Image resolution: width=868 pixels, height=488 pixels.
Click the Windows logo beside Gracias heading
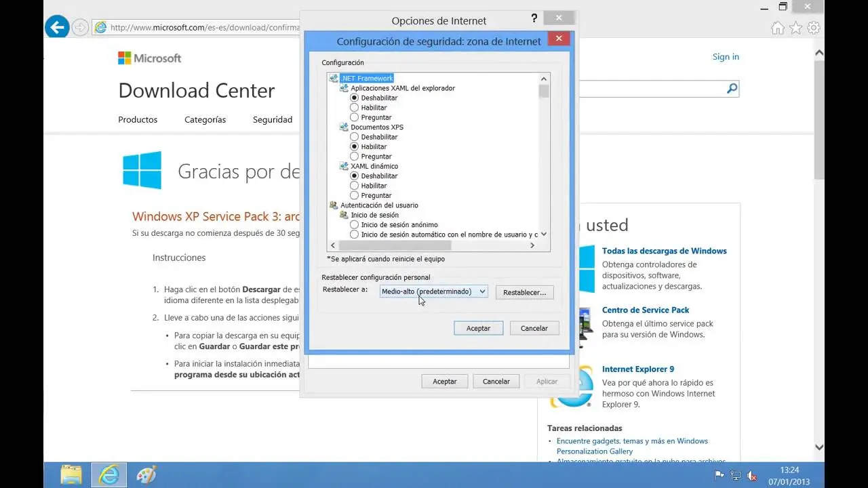tap(142, 170)
